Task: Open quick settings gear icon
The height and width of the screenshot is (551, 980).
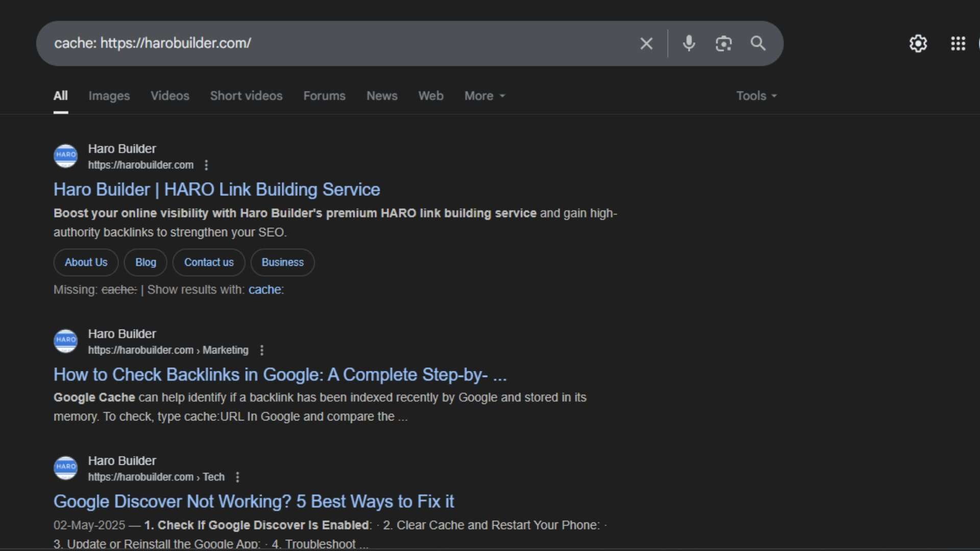Action: (x=918, y=43)
